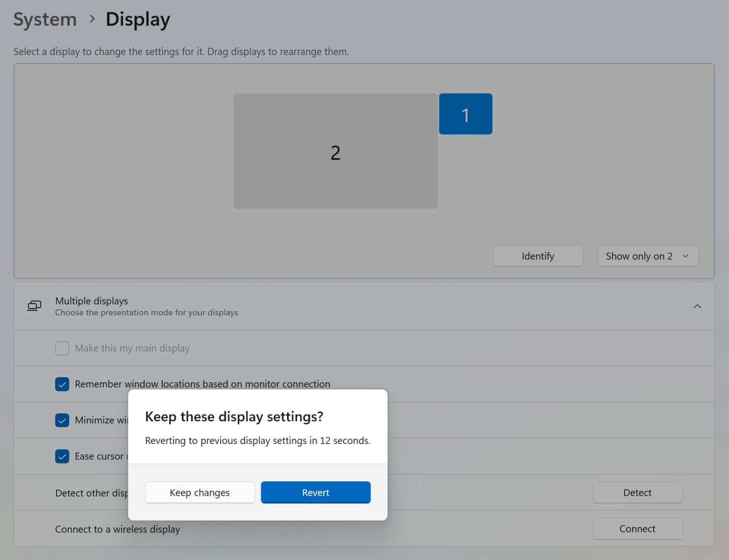Click Keep changes in the dialog
Viewport: 729px width, 560px height.
point(200,492)
